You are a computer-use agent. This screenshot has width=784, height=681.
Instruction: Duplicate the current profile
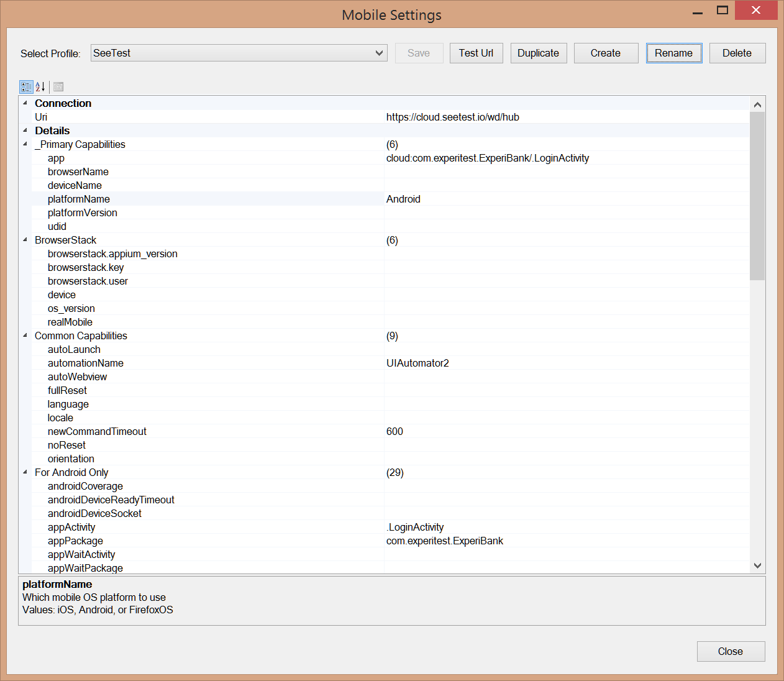coord(538,53)
